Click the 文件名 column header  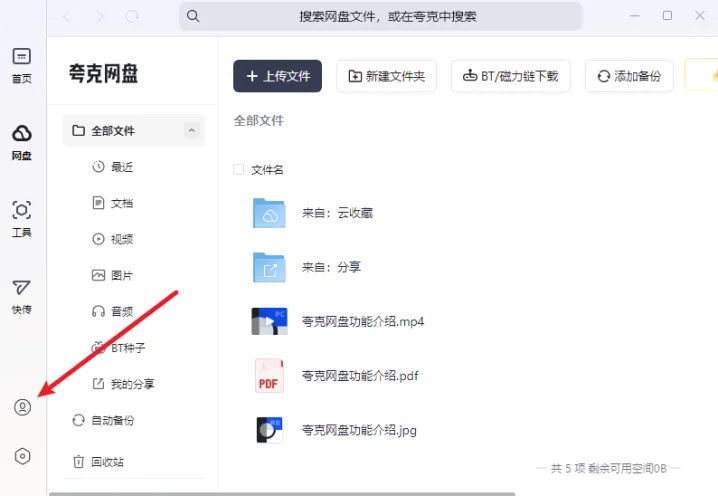coord(267,170)
